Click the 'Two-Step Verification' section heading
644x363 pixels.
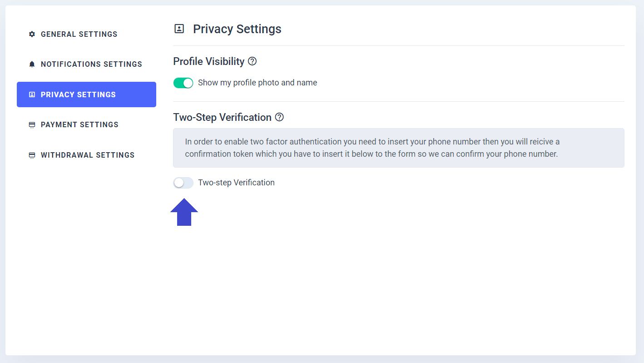click(x=223, y=117)
